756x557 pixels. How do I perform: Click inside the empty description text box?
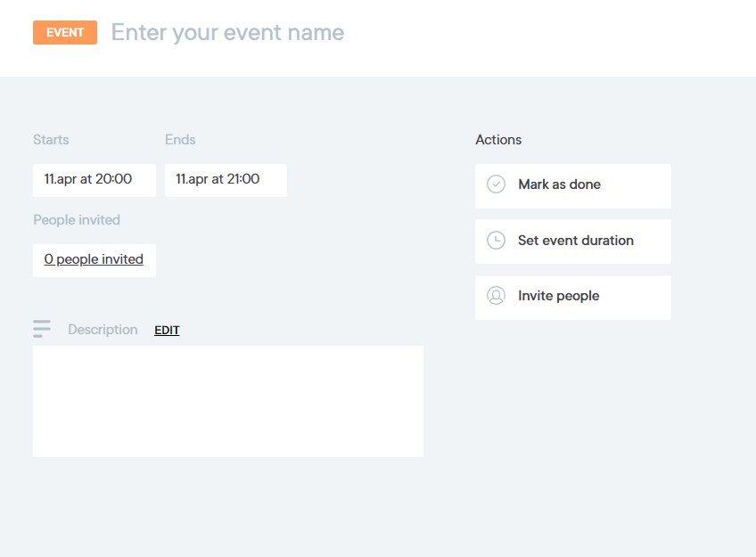tap(227, 401)
